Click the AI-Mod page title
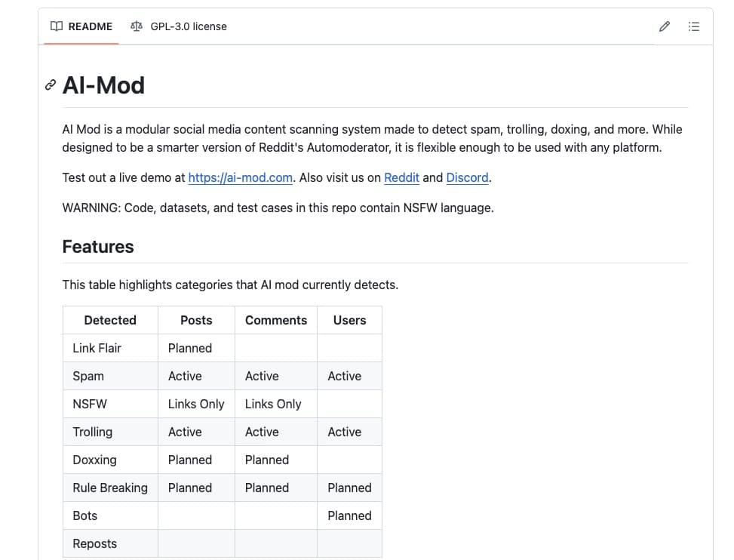 pyautogui.click(x=104, y=85)
